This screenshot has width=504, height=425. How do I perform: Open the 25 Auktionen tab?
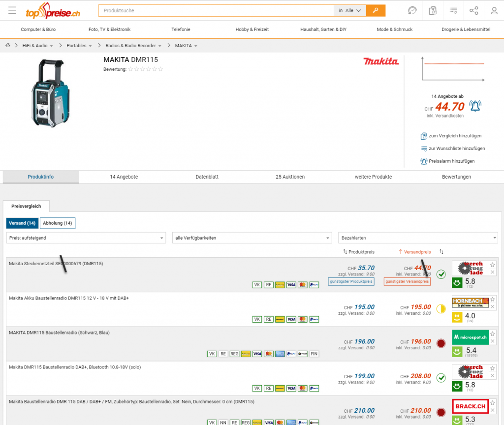pos(290,177)
